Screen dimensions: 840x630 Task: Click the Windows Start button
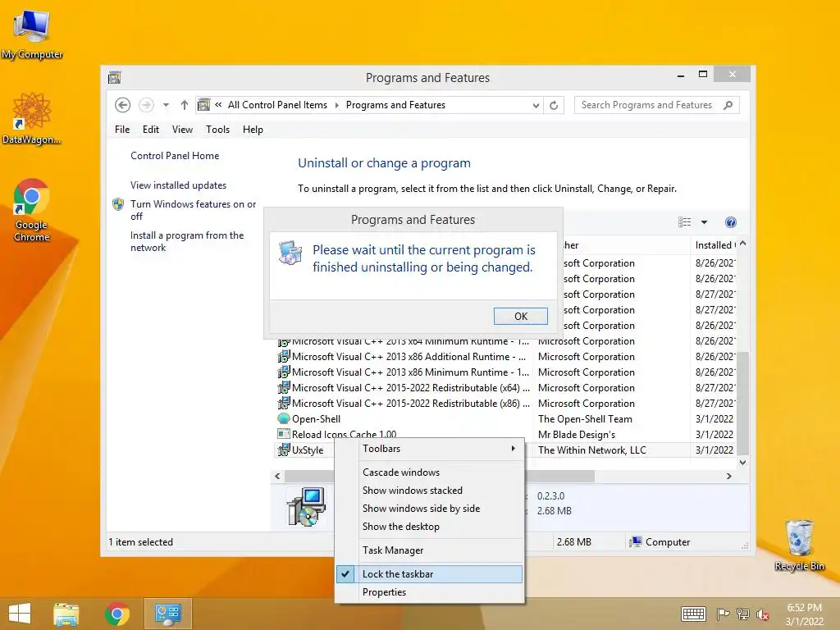point(20,614)
